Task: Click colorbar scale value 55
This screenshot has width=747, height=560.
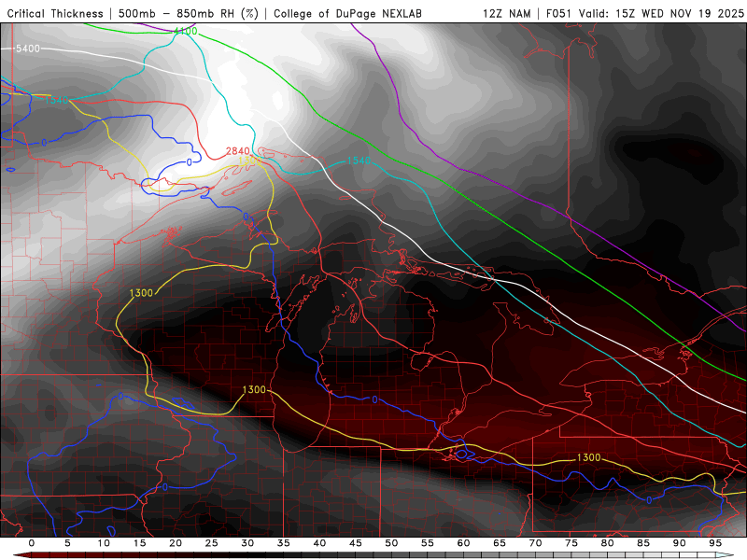Action: coord(428,543)
